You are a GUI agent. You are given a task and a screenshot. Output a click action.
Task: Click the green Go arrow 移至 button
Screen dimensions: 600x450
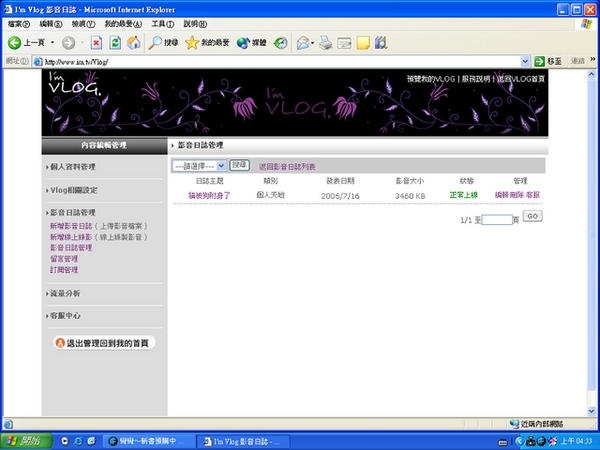click(548, 61)
